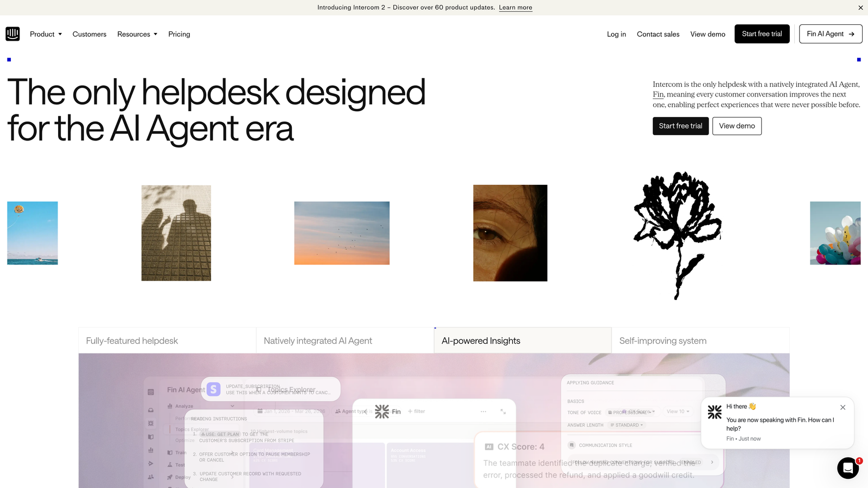Click the sunset sky birds photo
This screenshot has width=868, height=488.
(342, 233)
